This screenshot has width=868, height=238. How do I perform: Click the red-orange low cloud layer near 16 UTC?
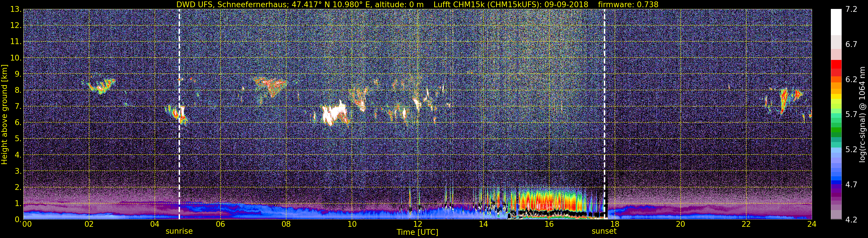click(x=549, y=201)
